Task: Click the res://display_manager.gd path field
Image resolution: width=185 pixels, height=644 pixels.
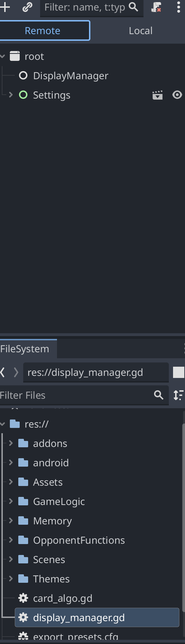Action: click(x=96, y=372)
